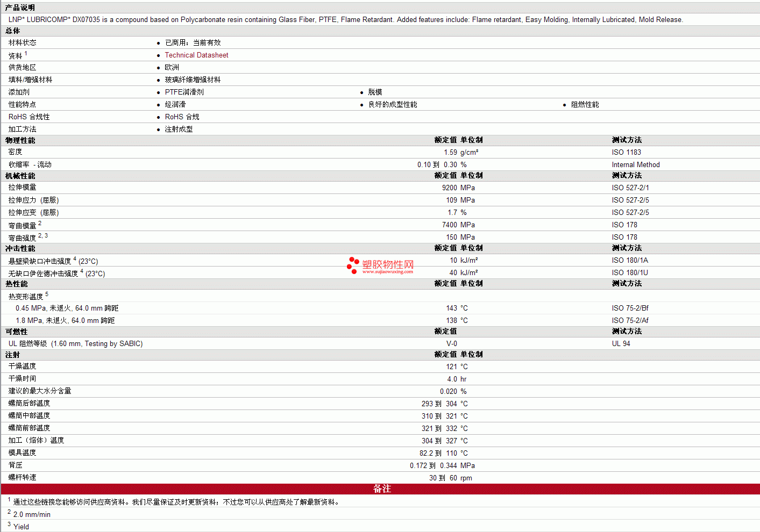Select the 注射成型 processing value
This screenshot has height=532, width=760.
tap(179, 129)
